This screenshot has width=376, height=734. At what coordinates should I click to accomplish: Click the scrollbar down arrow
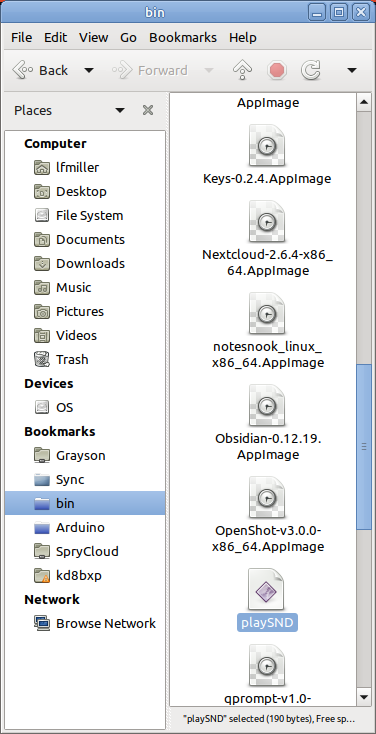363,698
